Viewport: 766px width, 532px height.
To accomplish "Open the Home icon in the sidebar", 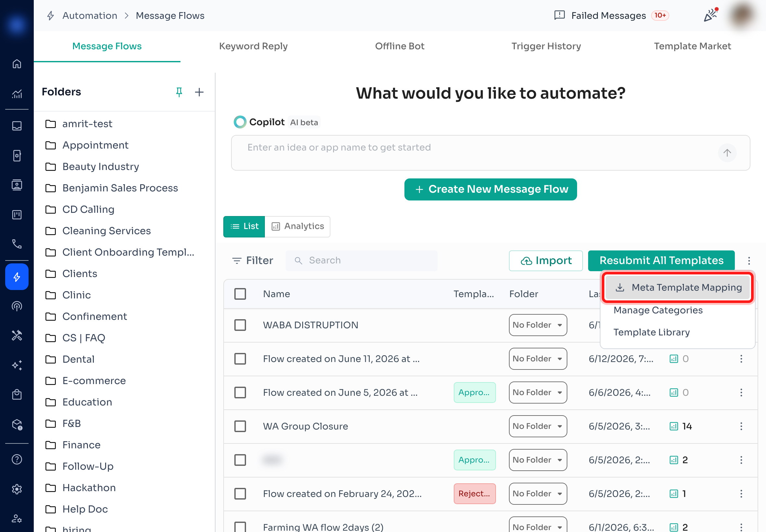I will click(x=17, y=64).
